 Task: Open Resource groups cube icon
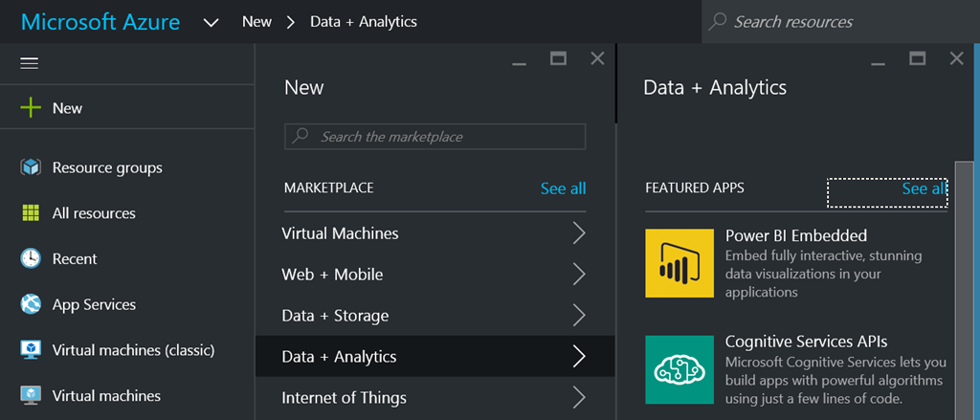[x=31, y=167]
